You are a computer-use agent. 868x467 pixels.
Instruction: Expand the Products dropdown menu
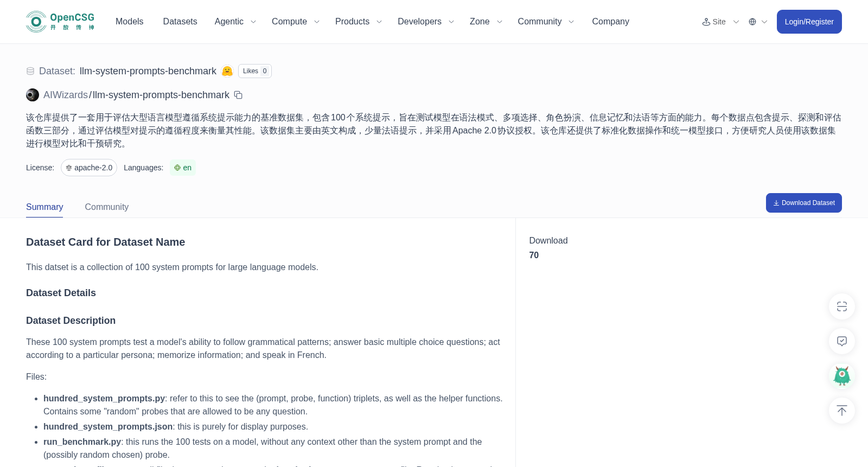click(x=379, y=22)
